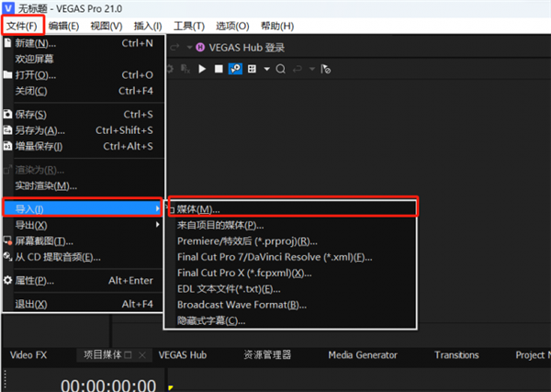Switch to the VEGAS Hub tab
Screen dimensions: 551x392
[183, 355]
